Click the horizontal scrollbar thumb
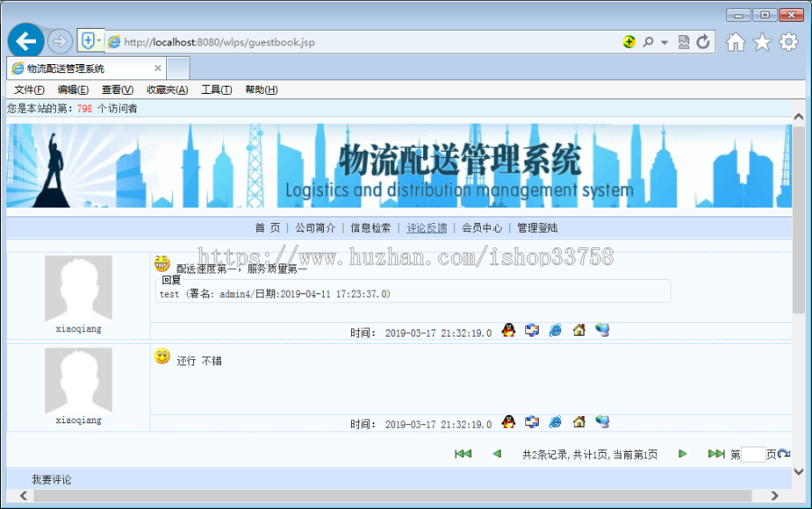 (x=392, y=495)
